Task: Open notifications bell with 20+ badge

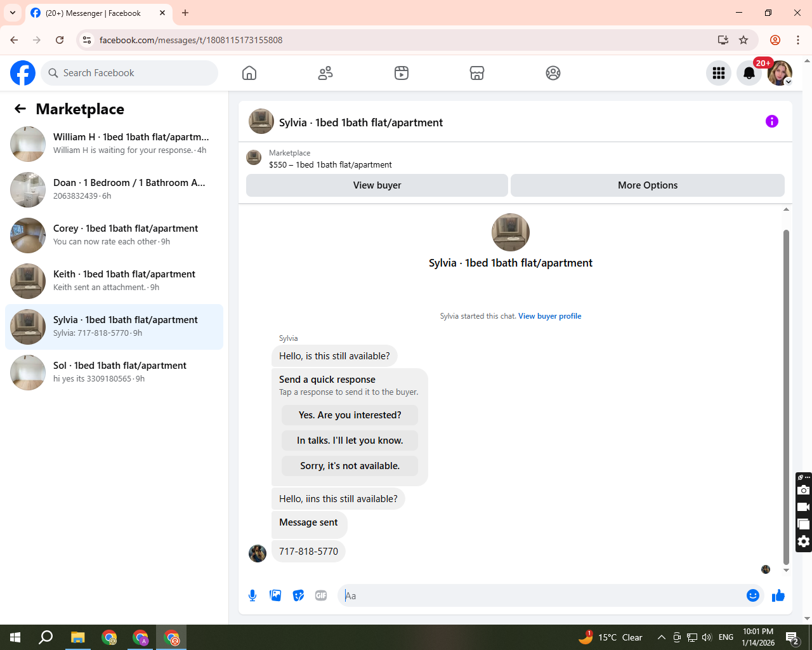Action: (x=749, y=73)
